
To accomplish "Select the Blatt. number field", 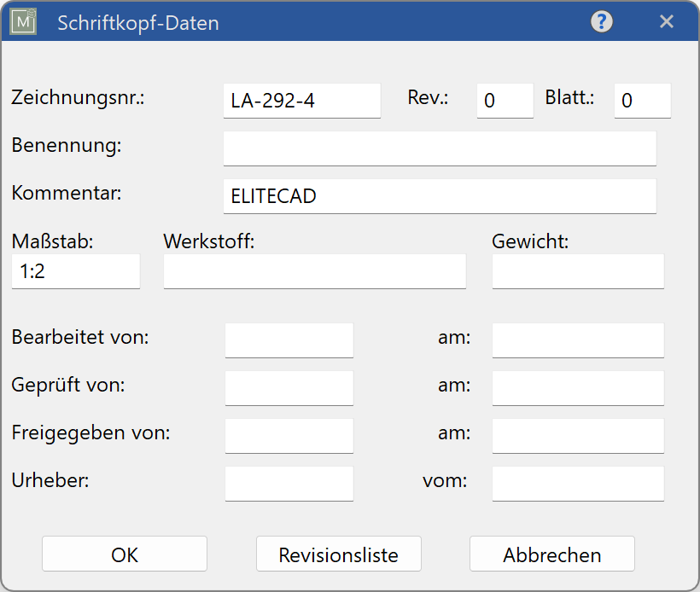I will (642, 101).
